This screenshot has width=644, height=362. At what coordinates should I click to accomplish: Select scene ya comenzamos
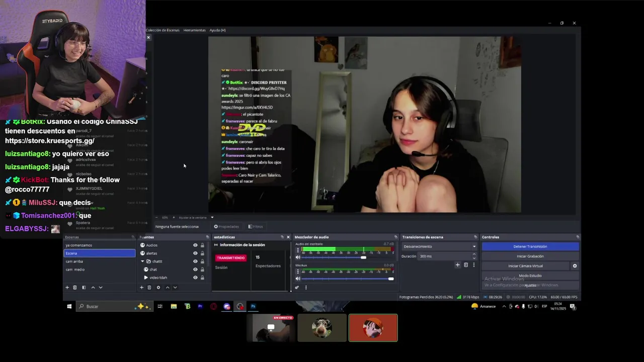[99, 245]
